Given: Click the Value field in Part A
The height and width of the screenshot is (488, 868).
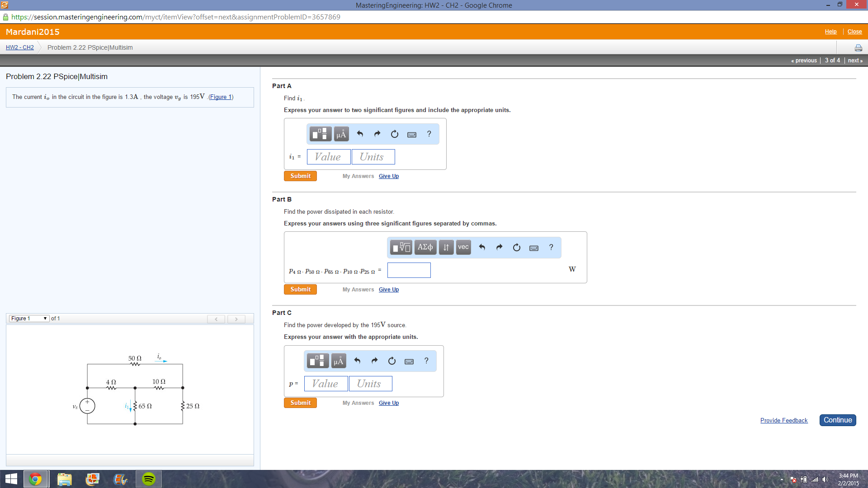Looking at the screenshot, I should (329, 157).
